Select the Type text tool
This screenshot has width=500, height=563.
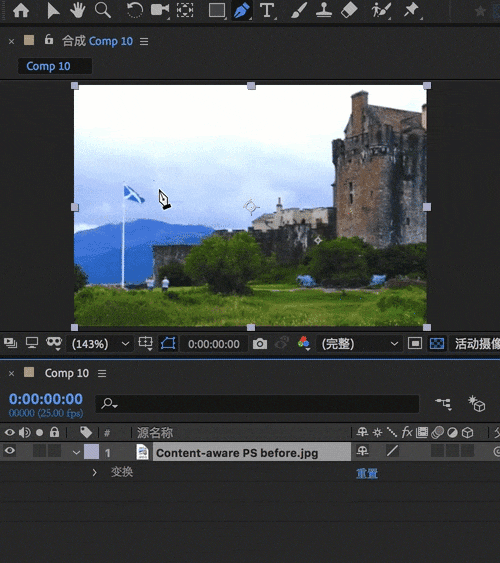[267, 10]
